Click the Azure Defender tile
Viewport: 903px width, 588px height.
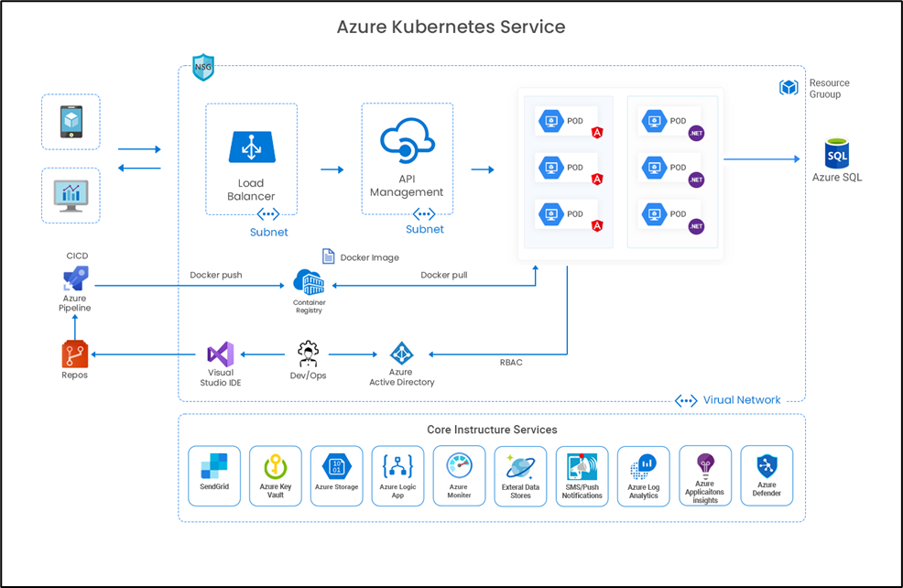(x=767, y=476)
